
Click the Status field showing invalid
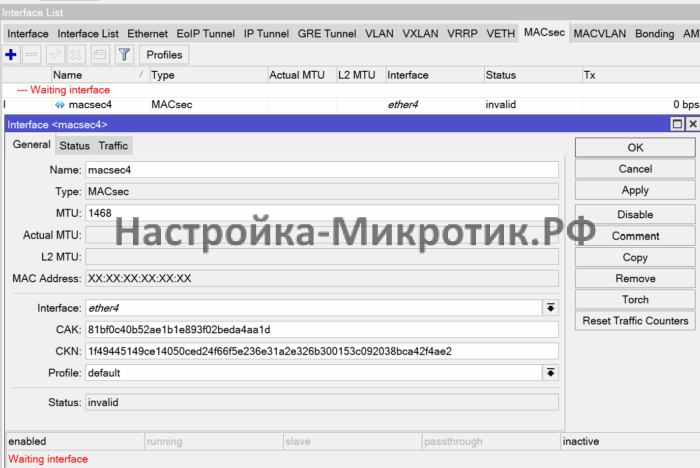[321, 403]
